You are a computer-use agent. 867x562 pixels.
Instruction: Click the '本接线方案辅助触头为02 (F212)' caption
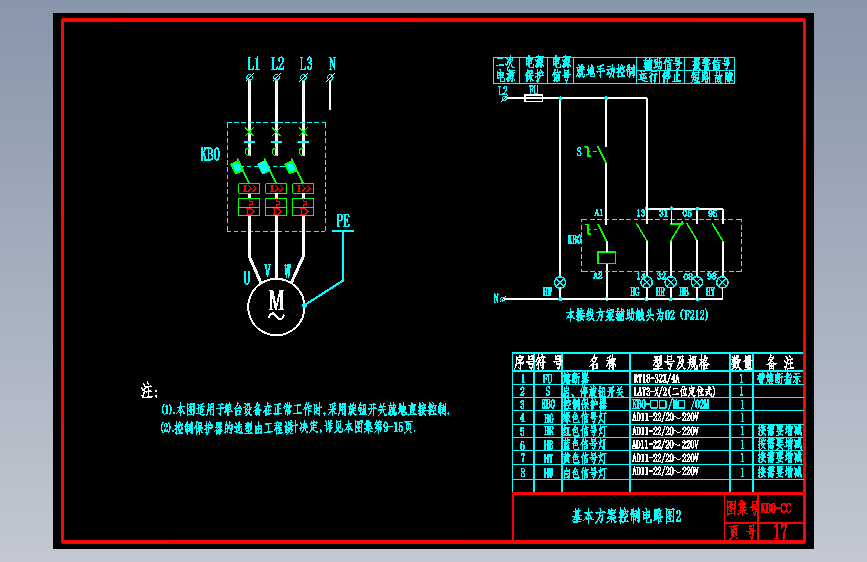[x=636, y=315]
